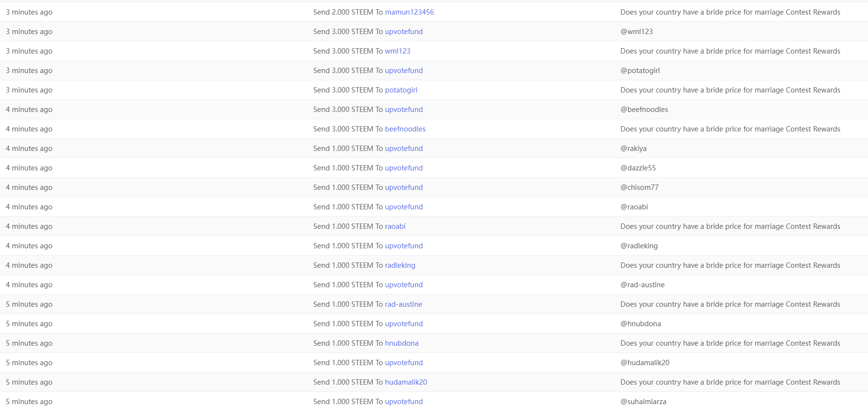Viewport: 868px width, 408px height.
Task: Open upvotefund link in the @suhaimiarza row
Action: tap(404, 402)
